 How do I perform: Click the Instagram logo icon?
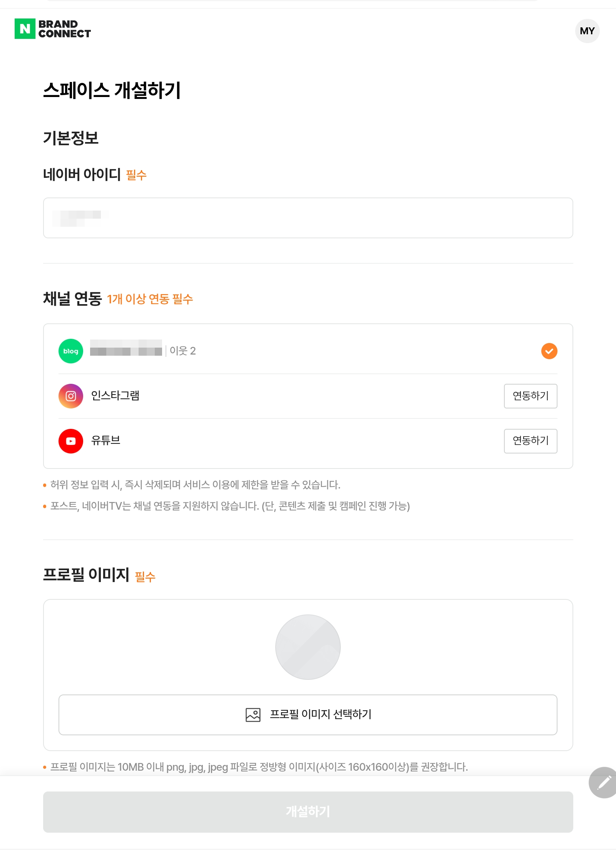pyautogui.click(x=71, y=396)
